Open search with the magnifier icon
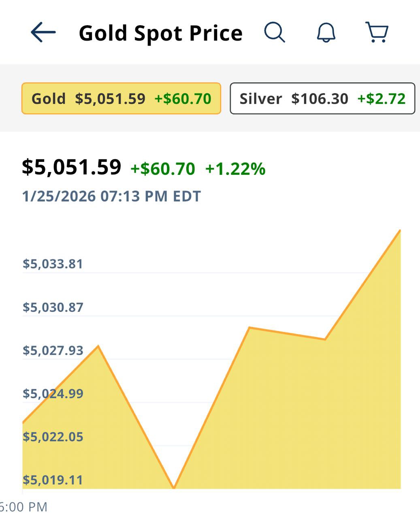The image size is (420, 519). coord(275,32)
